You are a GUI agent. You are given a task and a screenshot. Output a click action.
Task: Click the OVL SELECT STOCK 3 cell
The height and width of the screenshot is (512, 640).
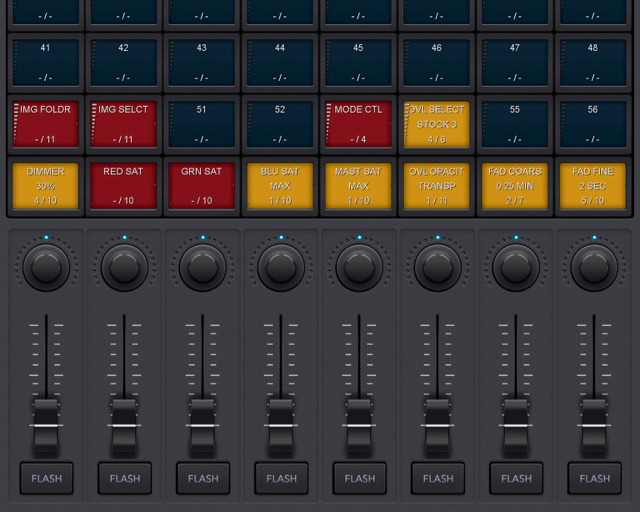click(436, 124)
